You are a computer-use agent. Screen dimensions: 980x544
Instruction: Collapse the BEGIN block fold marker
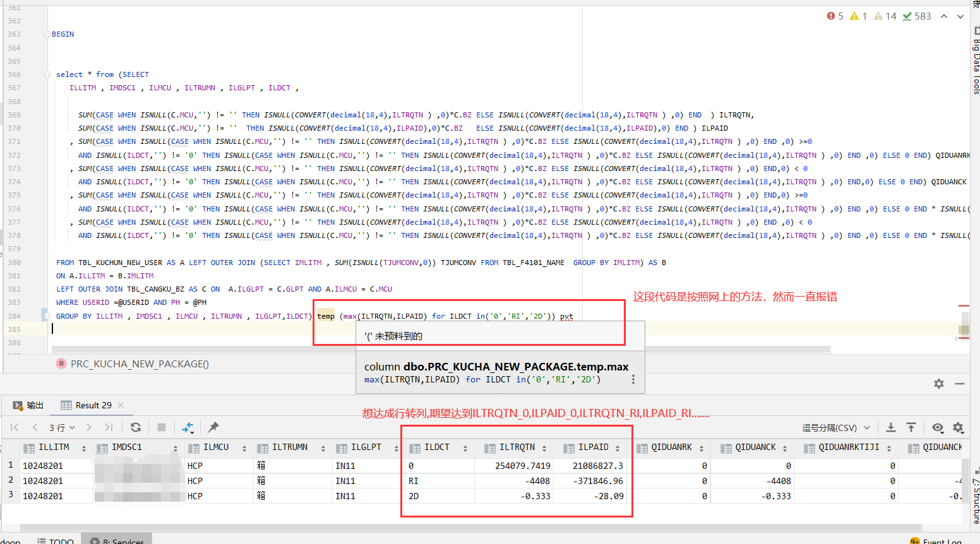(47, 34)
